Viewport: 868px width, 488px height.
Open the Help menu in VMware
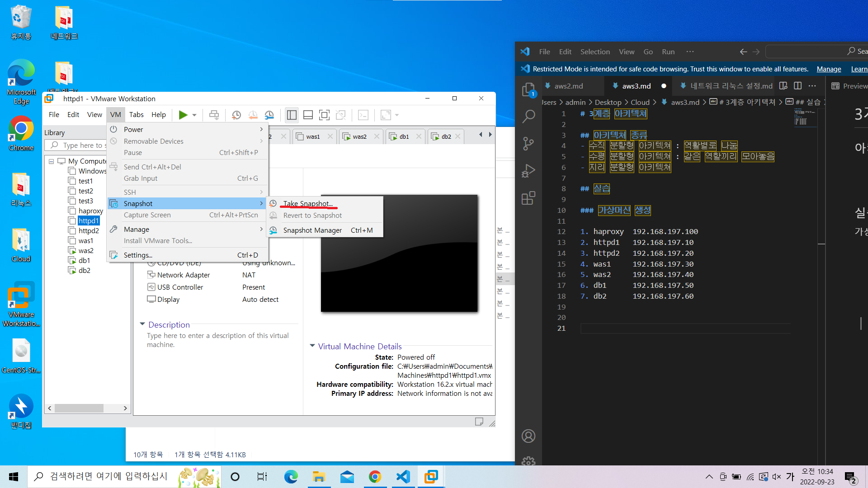point(158,115)
